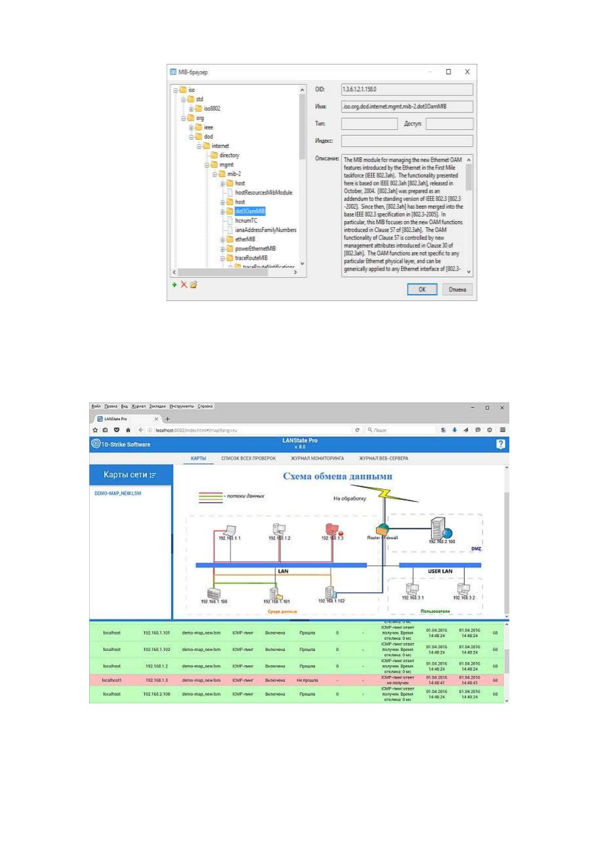
Task: Open the Справка menu
Action: click(x=205, y=406)
